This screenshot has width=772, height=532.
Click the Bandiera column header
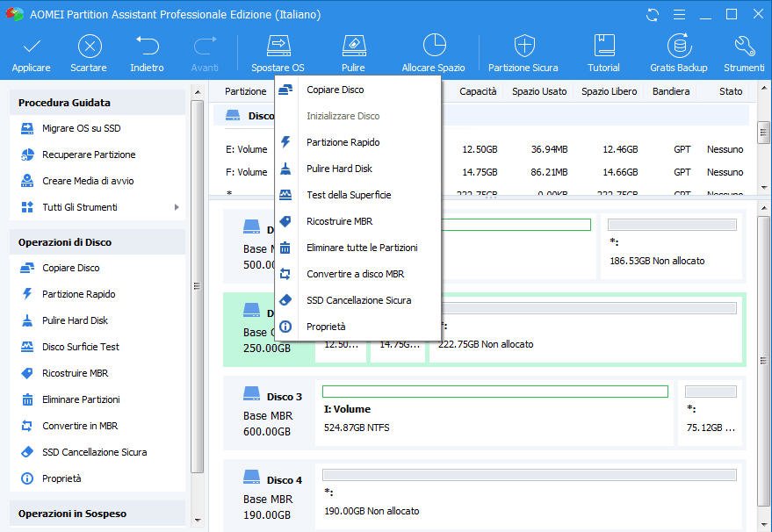(671, 91)
